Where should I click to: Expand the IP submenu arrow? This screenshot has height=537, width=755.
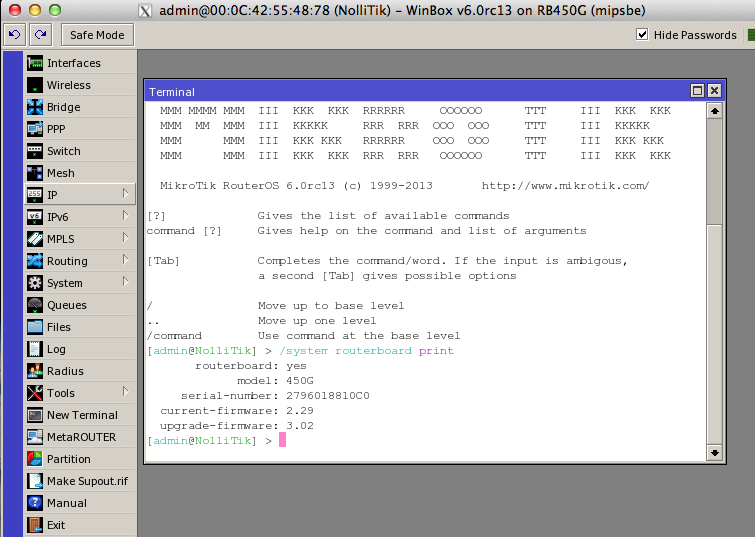pyautogui.click(x=126, y=194)
